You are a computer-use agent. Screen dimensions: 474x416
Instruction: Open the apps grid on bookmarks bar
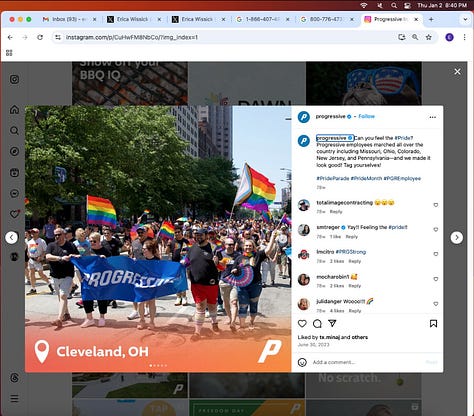tap(9, 53)
